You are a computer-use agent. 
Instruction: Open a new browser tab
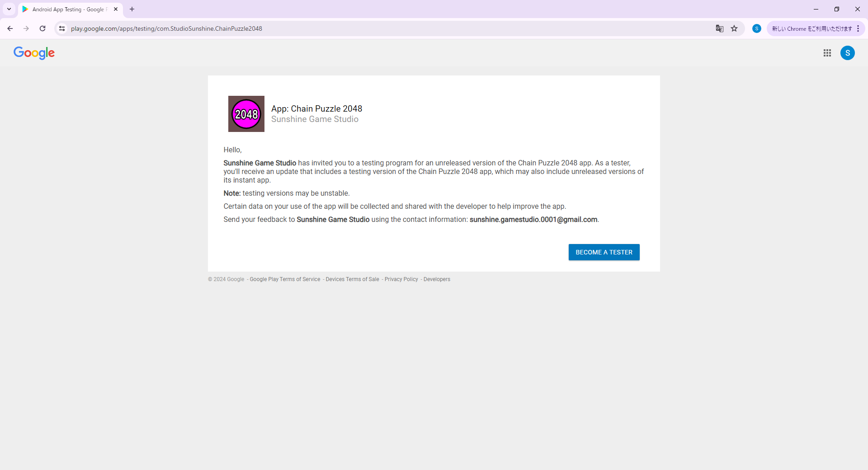(132, 9)
